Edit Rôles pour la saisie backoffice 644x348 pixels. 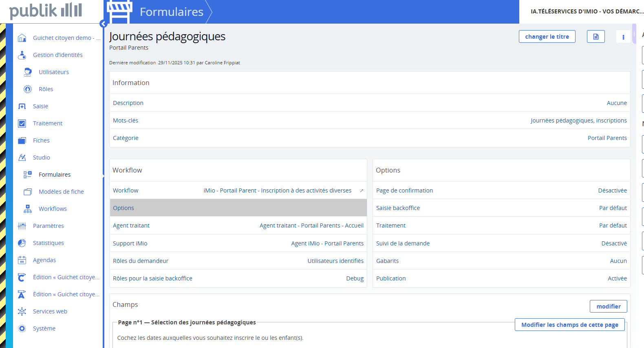pos(238,278)
